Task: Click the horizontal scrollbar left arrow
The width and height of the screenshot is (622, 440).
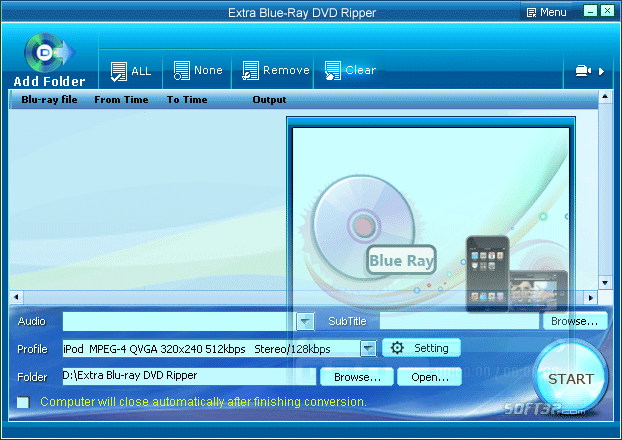Action: (16, 297)
